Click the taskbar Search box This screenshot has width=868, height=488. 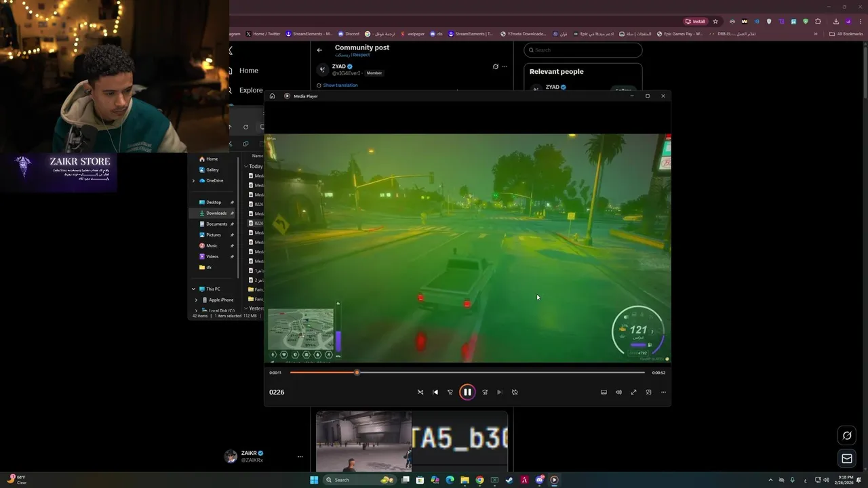tap(359, 480)
